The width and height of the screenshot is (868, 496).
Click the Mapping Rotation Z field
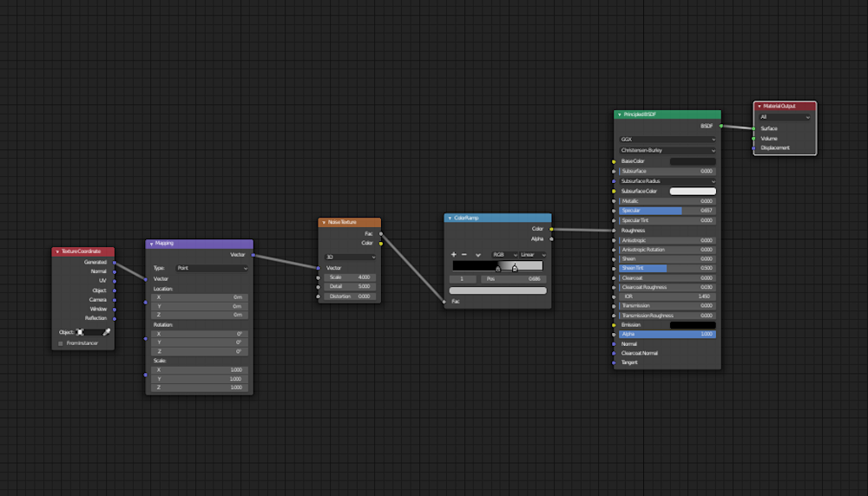click(200, 352)
